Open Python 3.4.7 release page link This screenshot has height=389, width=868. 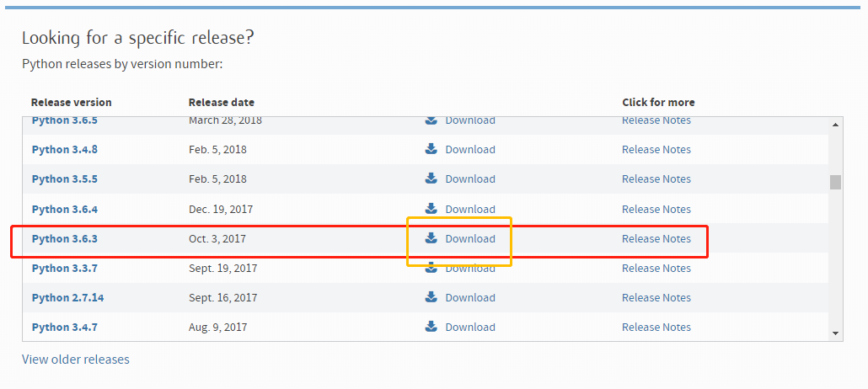point(65,327)
